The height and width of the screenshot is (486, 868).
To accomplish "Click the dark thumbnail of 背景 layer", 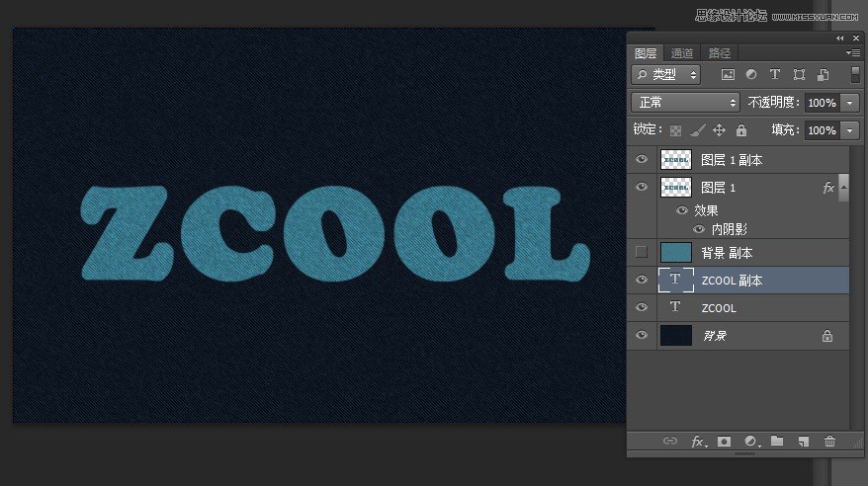I will [676, 335].
